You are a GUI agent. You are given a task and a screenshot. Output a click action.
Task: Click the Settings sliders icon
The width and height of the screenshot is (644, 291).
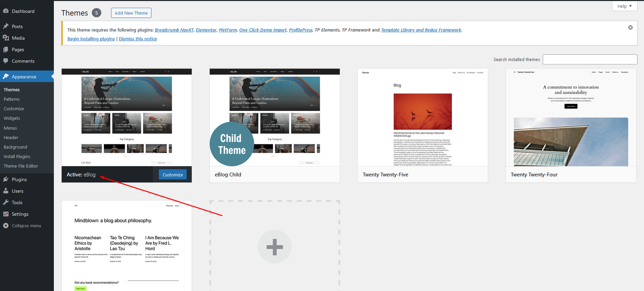click(x=6, y=214)
